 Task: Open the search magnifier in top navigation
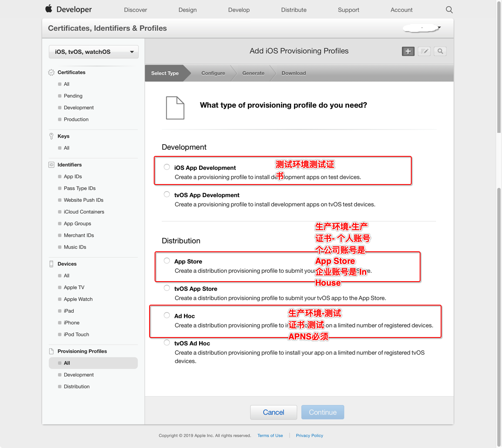pos(449,10)
